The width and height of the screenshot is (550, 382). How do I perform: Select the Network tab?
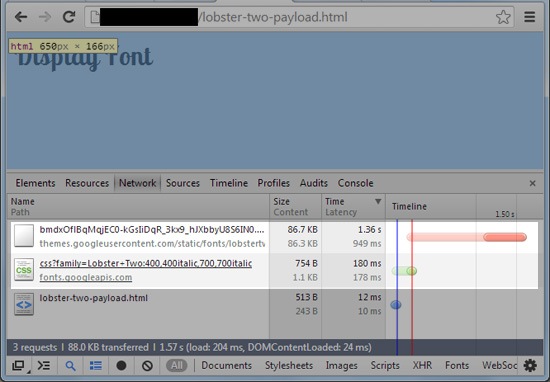[138, 183]
